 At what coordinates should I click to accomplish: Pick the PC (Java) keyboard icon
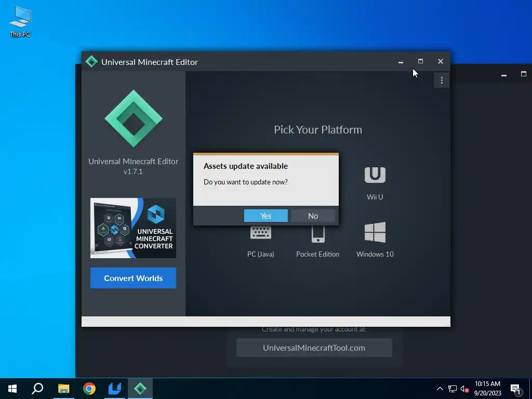click(x=261, y=233)
